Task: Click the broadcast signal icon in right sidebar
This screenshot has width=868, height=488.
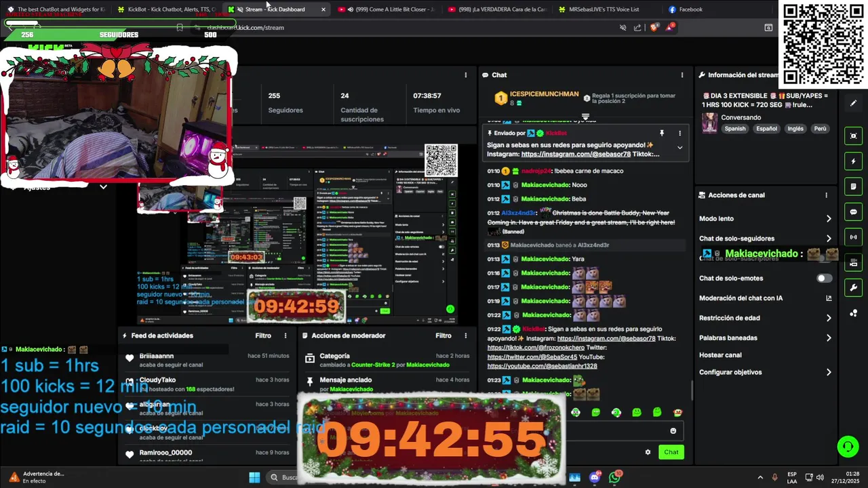Action: tap(854, 237)
